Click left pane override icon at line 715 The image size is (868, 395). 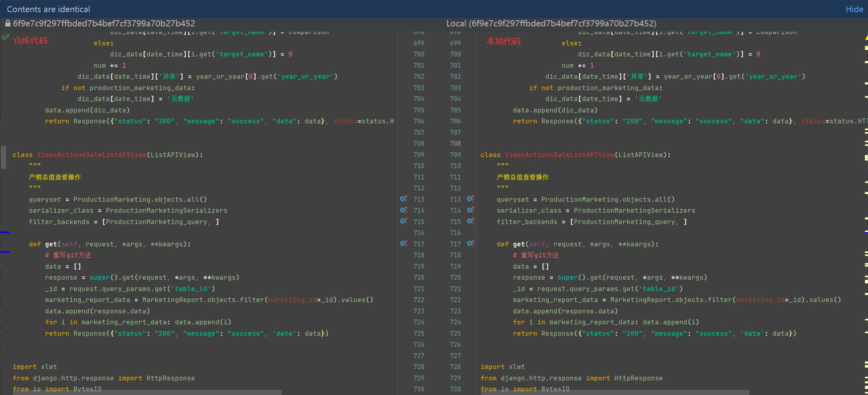pyautogui.click(x=403, y=221)
